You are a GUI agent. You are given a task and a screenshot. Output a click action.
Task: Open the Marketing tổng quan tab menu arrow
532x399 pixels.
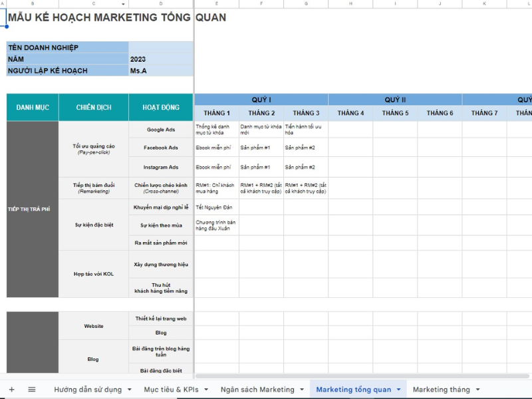398,390
